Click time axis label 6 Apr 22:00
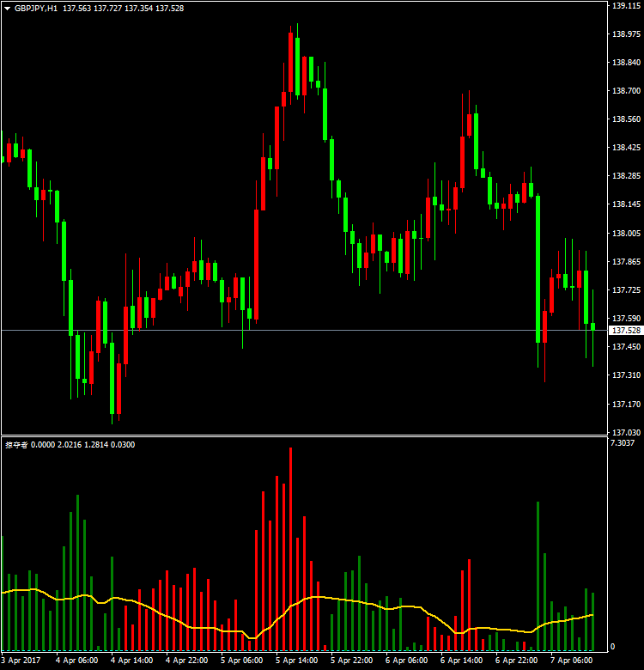Image resolution: width=644 pixels, height=670 pixels. click(x=516, y=661)
